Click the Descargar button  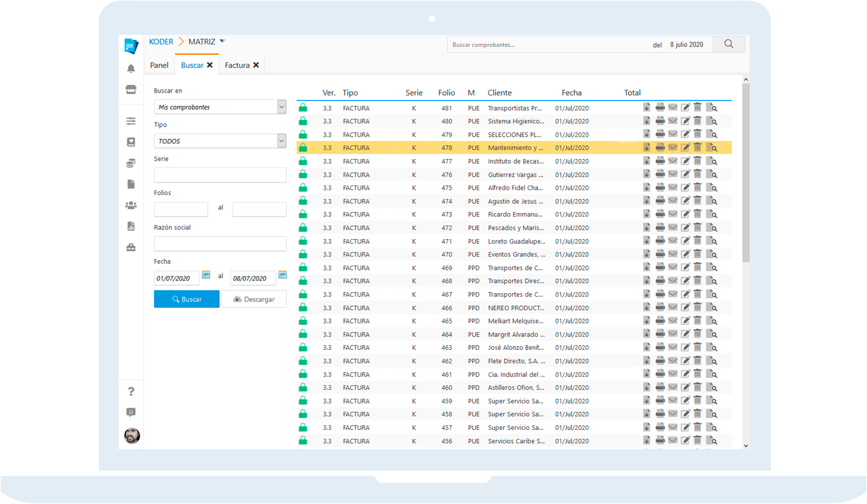pyautogui.click(x=253, y=299)
